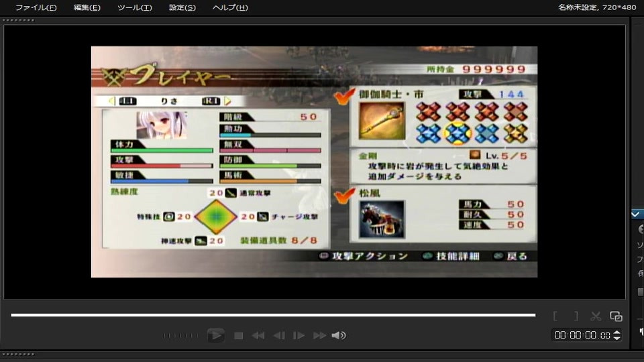Mute audio with the speaker icon
This screenshot has width=644, height=362.
(338, 336)
